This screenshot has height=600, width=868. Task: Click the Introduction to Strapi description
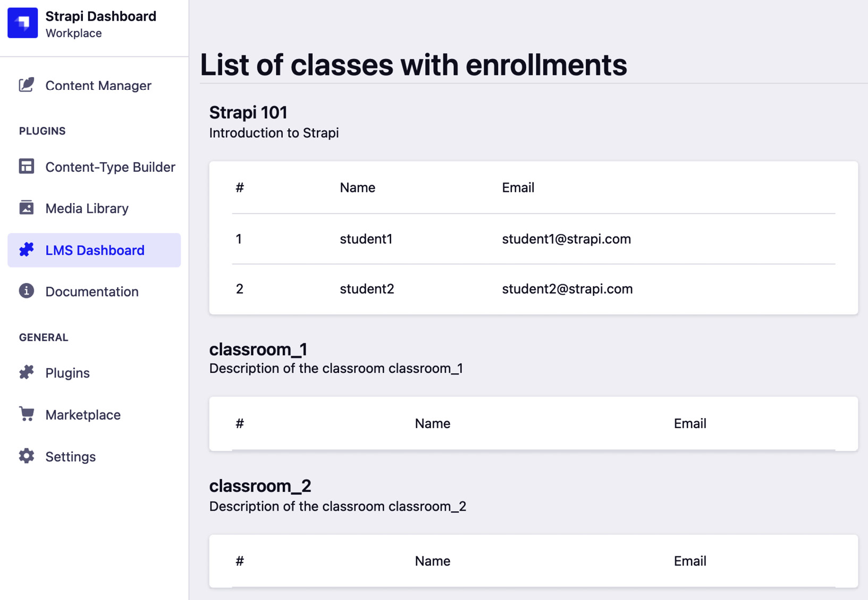(274, 133)
